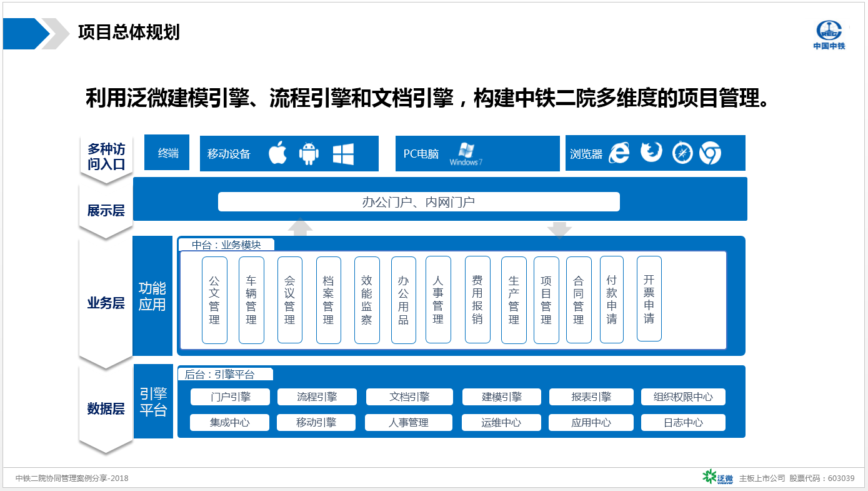Viewport: 868px width, 491px height.
Task: Select the Internet Explorer browser icon
Action: 619,153
